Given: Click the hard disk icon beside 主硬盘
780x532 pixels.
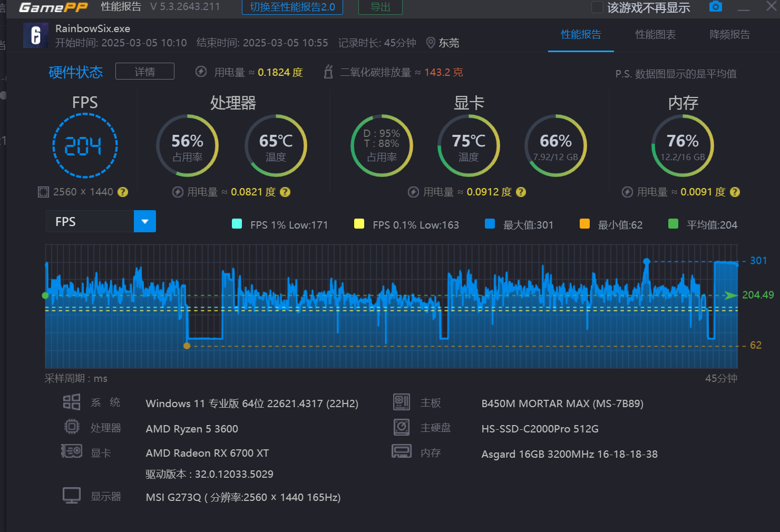Looking at the screenshot, I should pos(402,427).
